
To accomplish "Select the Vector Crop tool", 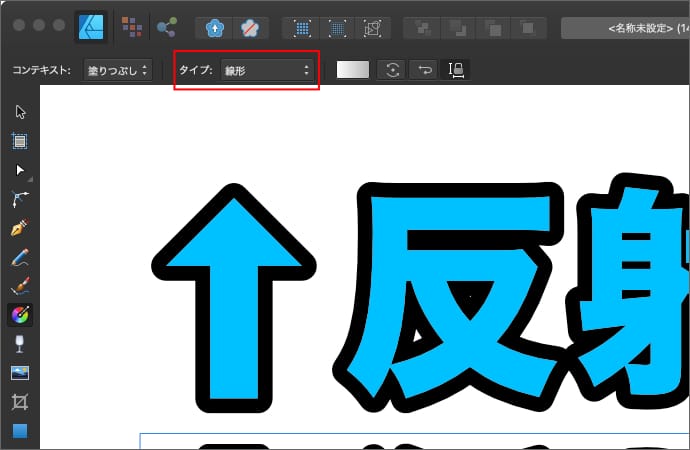I will click(20, 402).
